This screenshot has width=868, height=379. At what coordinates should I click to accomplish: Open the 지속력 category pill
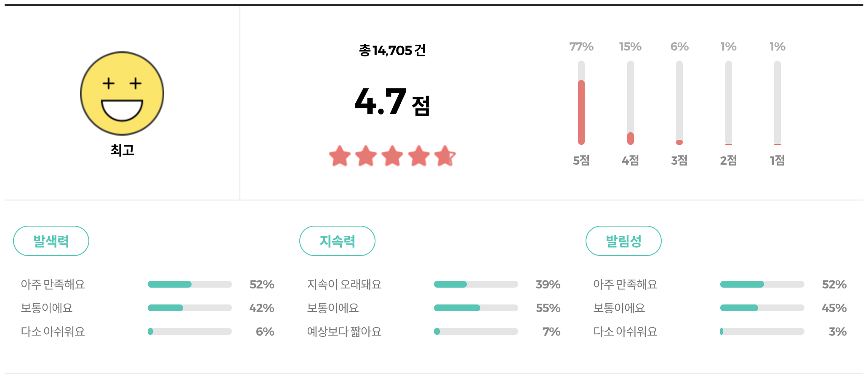337,240
